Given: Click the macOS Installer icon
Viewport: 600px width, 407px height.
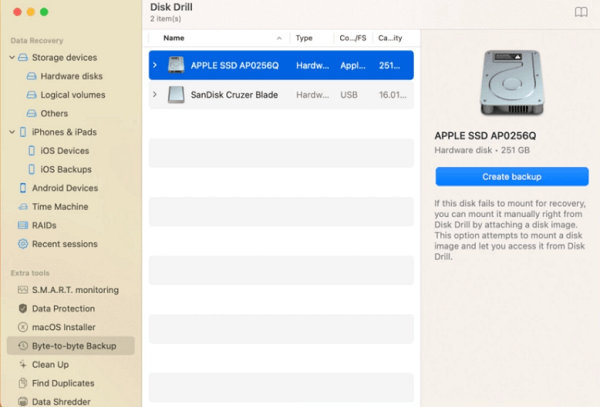Looking at the screenshot, I should pos(22,327).
